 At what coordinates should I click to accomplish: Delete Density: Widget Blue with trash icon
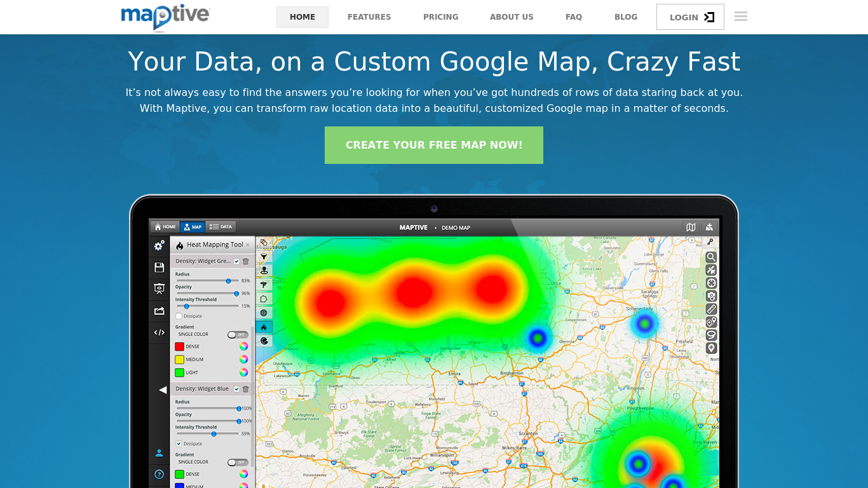pos(245,389)
